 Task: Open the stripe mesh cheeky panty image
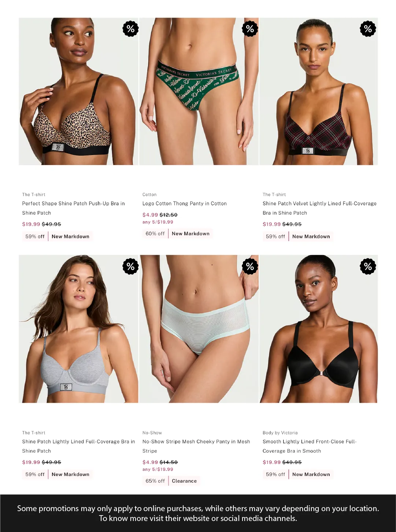click(199, 329)
